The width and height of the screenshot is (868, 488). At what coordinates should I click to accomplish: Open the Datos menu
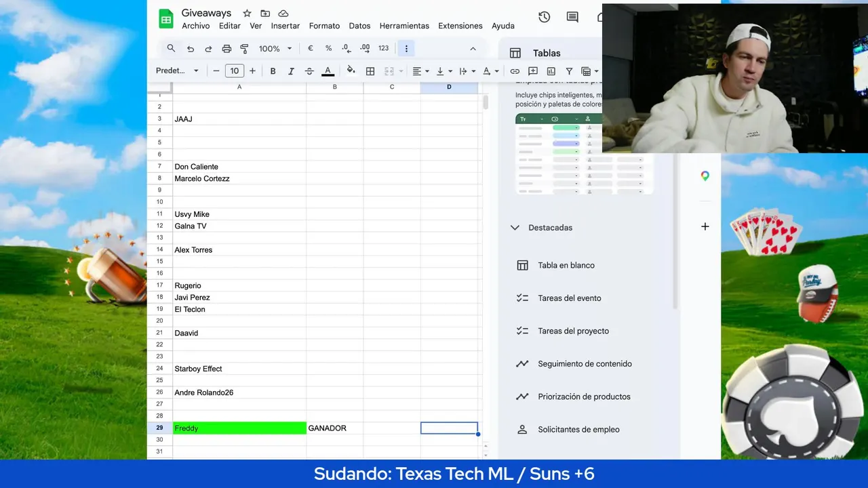(x=359, y=26)
